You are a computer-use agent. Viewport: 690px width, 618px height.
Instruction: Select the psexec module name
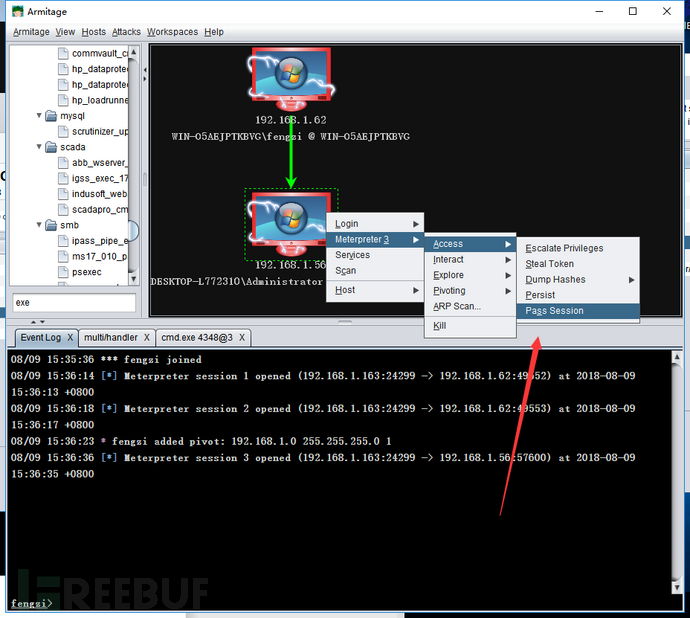[x=87, y=272]
